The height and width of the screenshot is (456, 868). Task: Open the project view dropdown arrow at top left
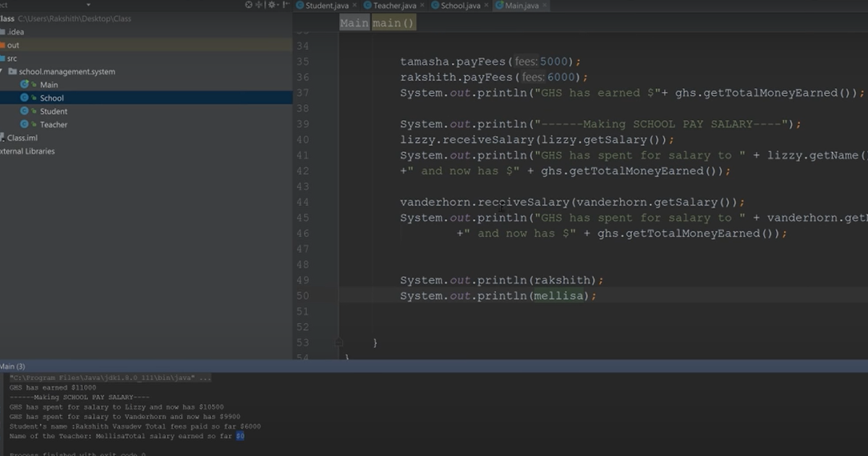pyautogui.click(x=88, y=4)
